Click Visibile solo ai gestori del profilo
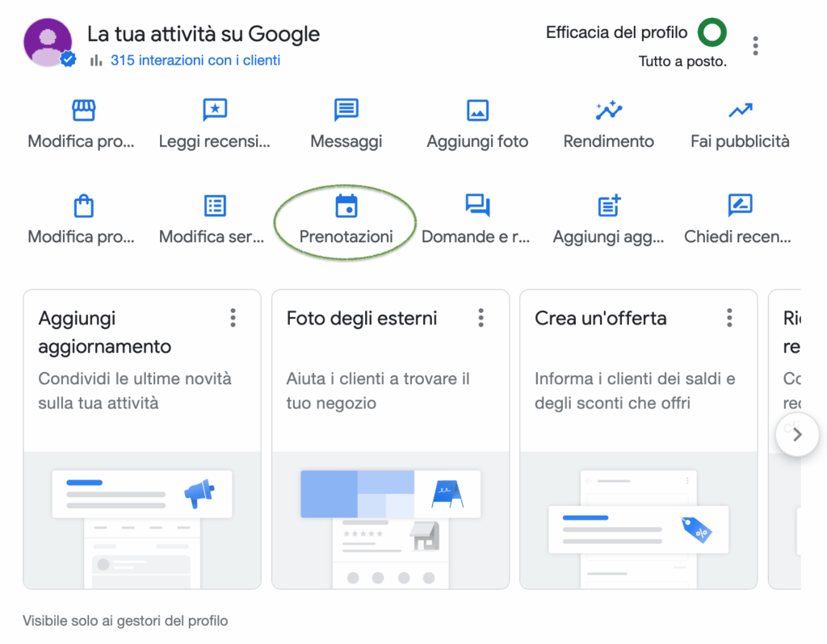827x644 pixels. tap(125, 621)
